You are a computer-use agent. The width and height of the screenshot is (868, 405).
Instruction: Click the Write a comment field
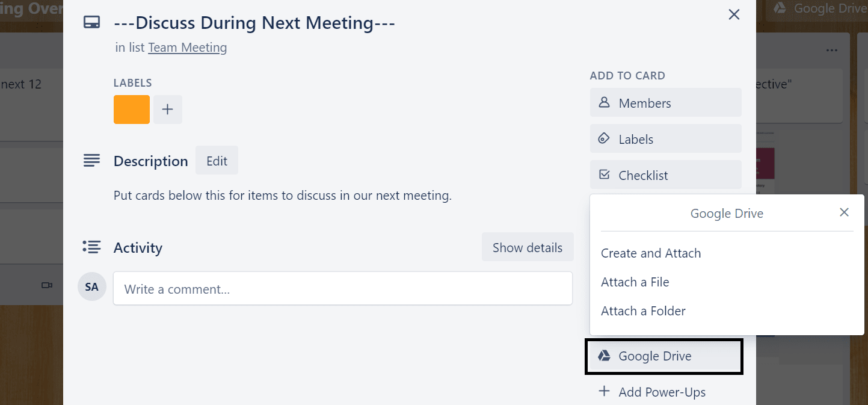point(343,288)
